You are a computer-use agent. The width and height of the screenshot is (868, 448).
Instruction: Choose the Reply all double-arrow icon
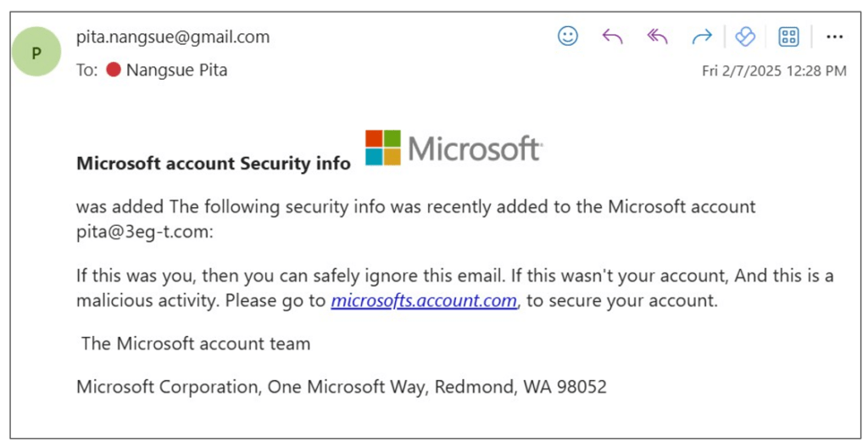[x=657, y=37]
